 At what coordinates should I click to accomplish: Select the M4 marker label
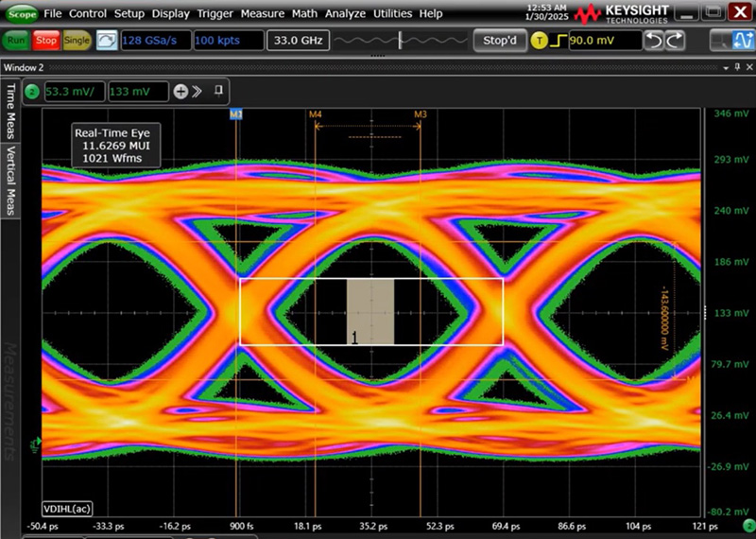[x=316, y=114]
